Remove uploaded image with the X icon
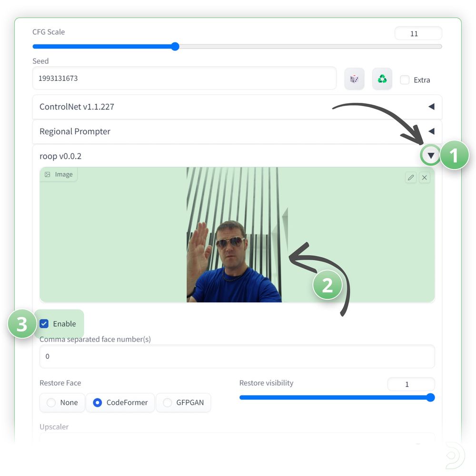 click(x=425, y=178)
